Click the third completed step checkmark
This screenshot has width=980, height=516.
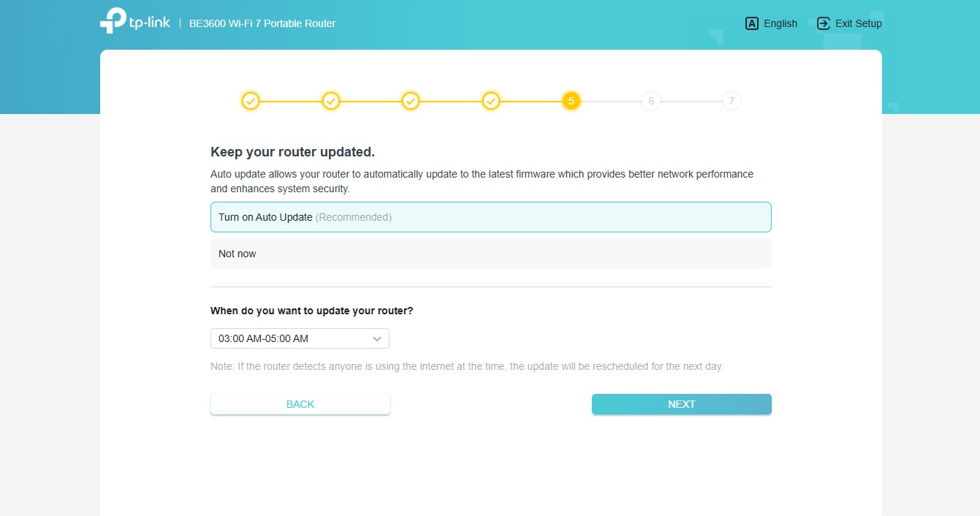(411, 101)
